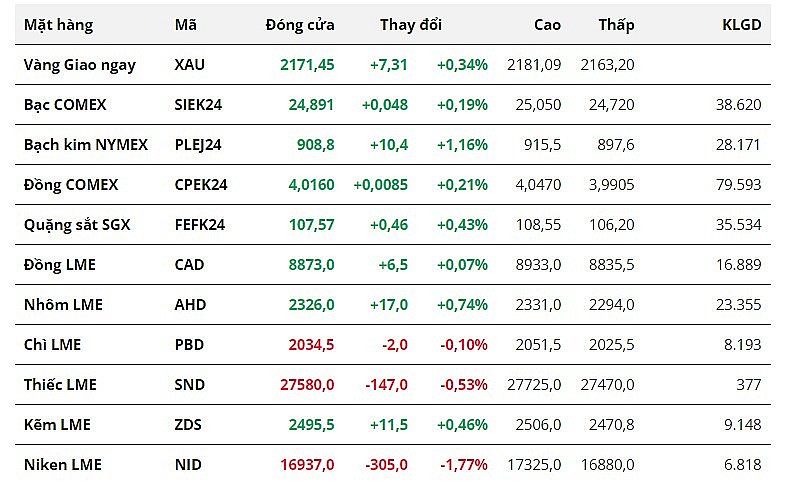798x485 pixels.
Task: Open the "Vàng Giao ngay" commodity row
Action: coord(80,65)
